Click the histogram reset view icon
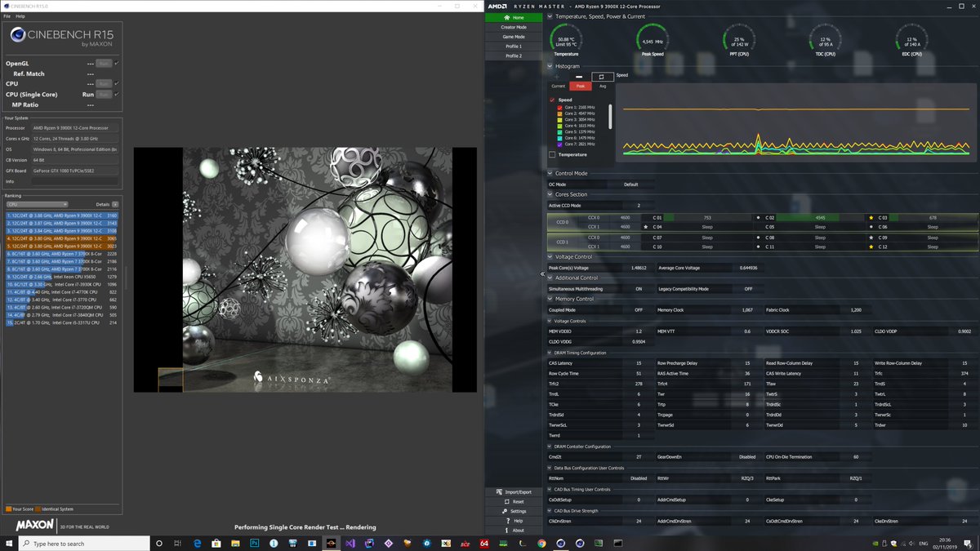The height and width of the screenshot is (551, 980). pos(602,77)
